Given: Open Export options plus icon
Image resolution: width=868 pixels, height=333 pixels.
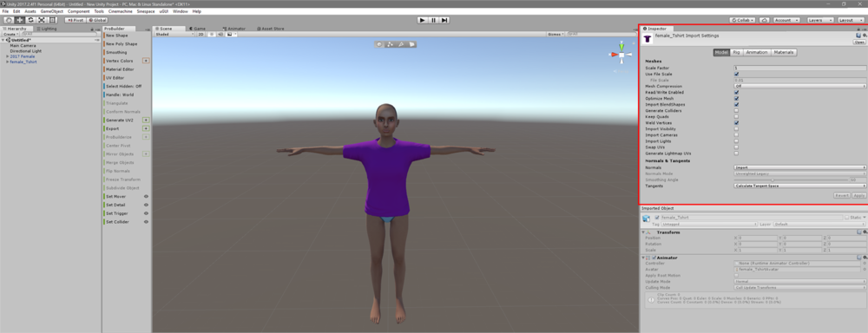Looking at the screenshot, I should point(146,128).
